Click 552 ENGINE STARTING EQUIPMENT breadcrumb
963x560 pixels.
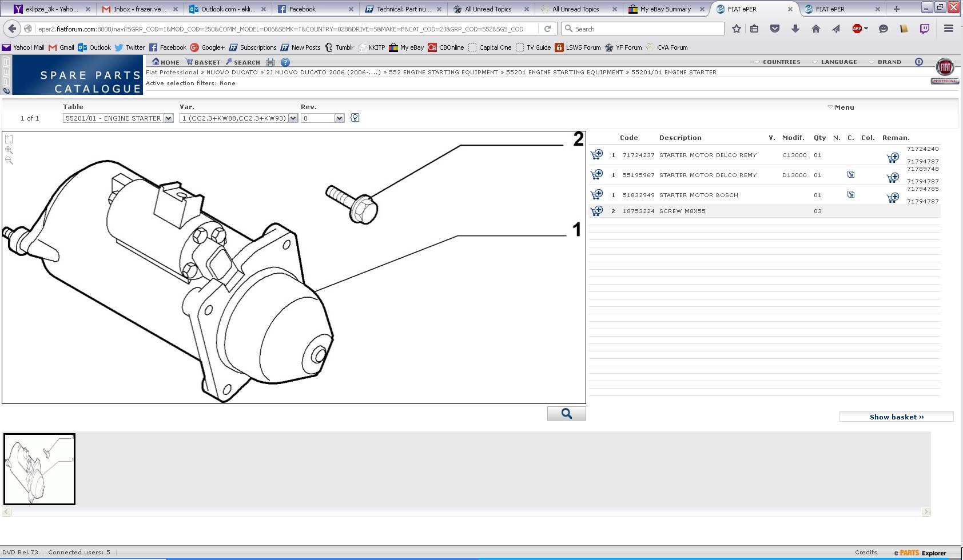443,72
